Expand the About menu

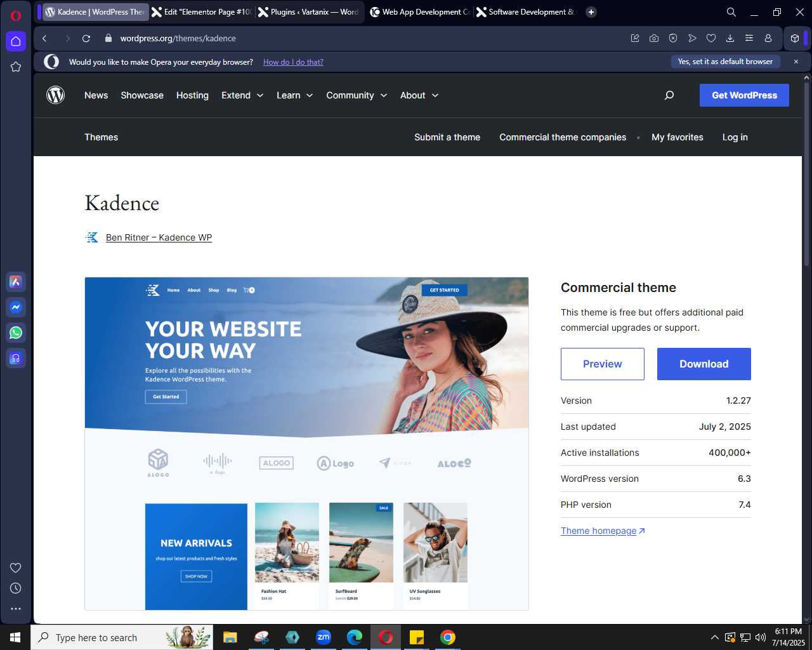pyautogui.click(x=419, y=95)
